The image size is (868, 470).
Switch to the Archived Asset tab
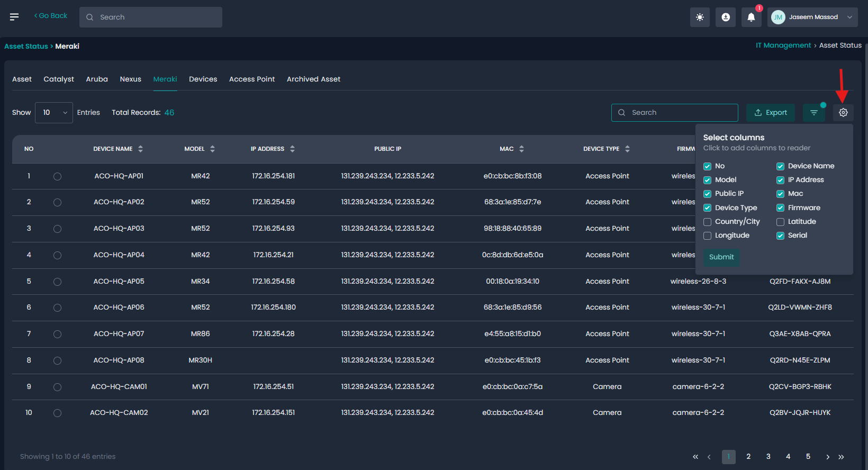313,79
